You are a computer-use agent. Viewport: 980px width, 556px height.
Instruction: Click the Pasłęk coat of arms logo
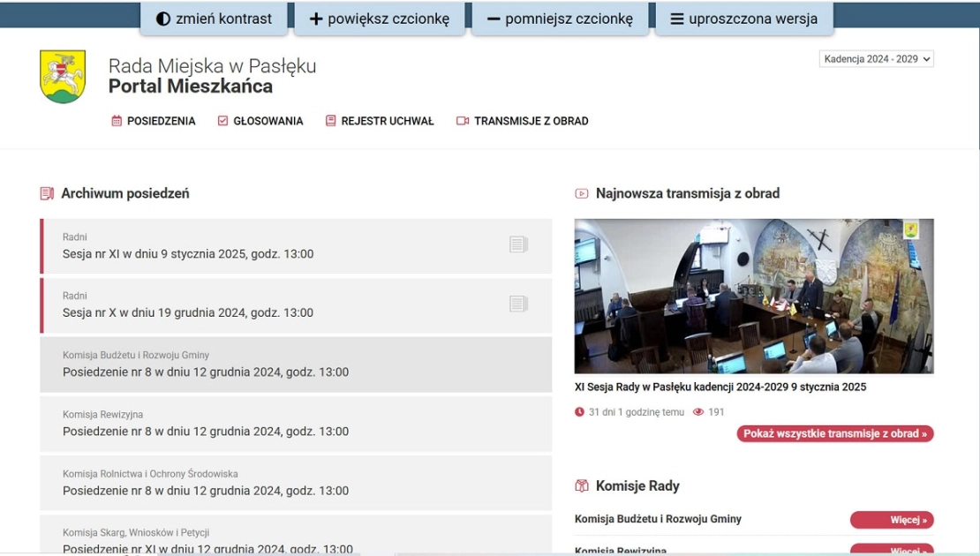pos(63,77)
